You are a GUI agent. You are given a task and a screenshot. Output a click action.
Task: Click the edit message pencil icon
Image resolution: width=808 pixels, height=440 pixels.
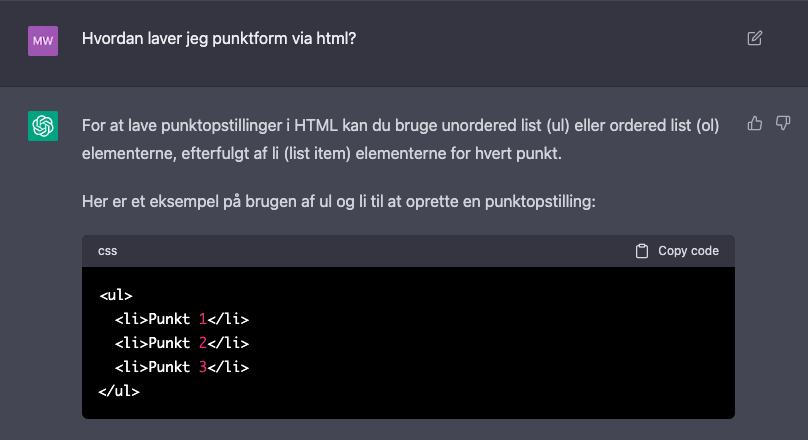coord(754,38)
